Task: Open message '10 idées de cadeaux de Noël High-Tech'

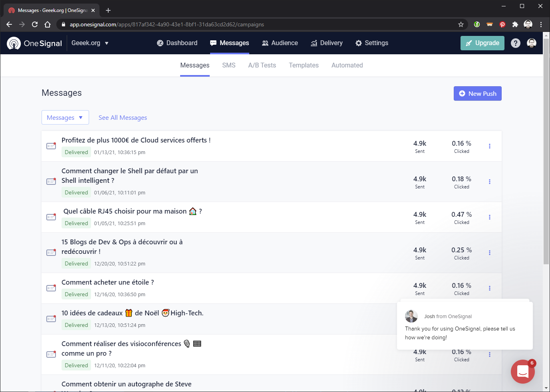Action: (x=133, y=313)
